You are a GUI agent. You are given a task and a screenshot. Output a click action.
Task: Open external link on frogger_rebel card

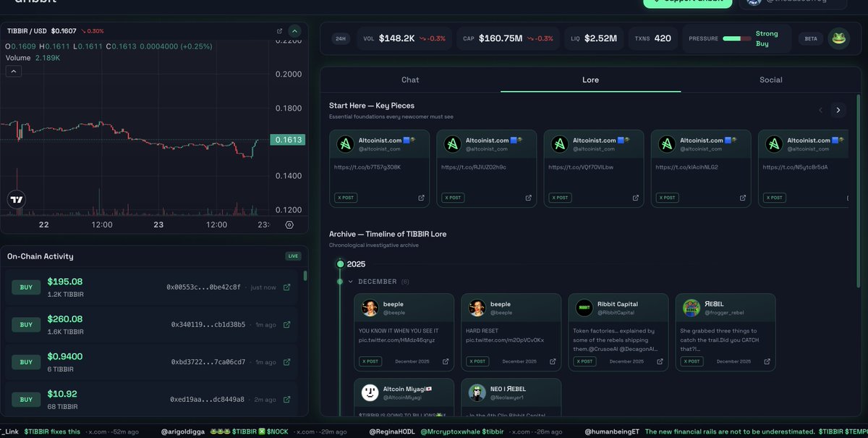(767, 361)
